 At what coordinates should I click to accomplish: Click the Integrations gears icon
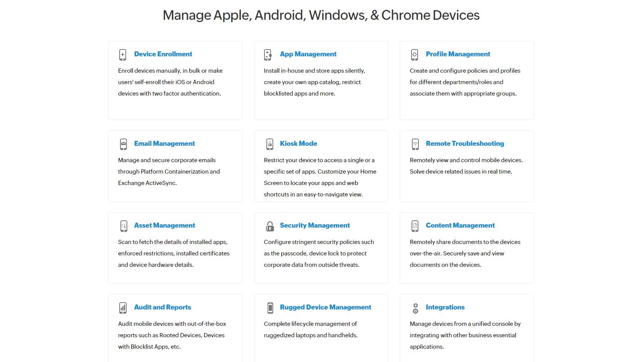pos(415,308)
